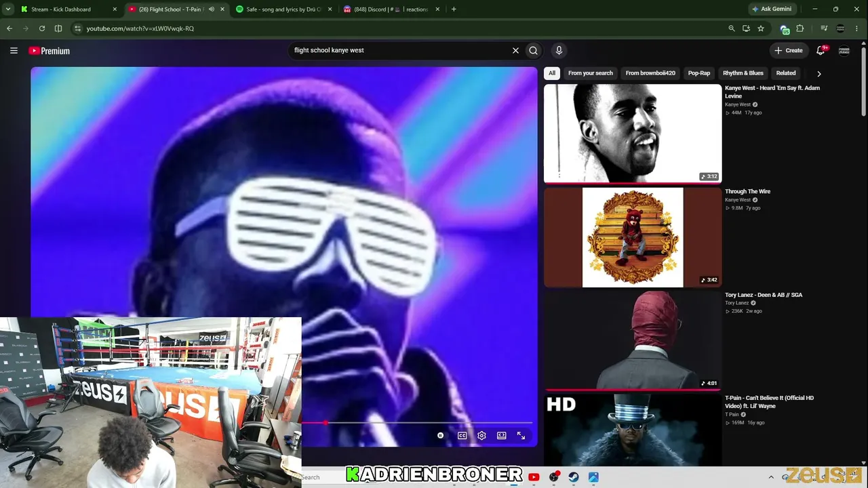Screen dimensions: 868x488
Task: Open Chrome split view sidebar icon
Action: pyautogui.click(x=58, y=28)
